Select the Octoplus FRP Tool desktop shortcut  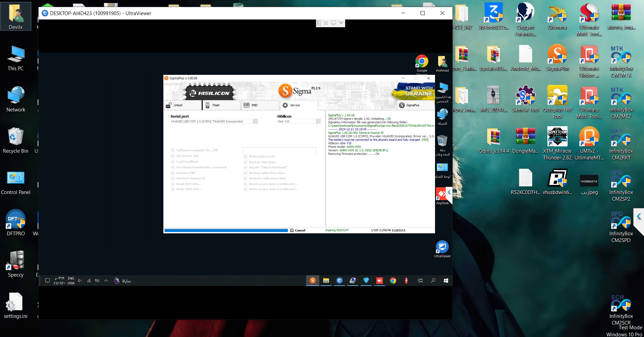coord(557,102)
